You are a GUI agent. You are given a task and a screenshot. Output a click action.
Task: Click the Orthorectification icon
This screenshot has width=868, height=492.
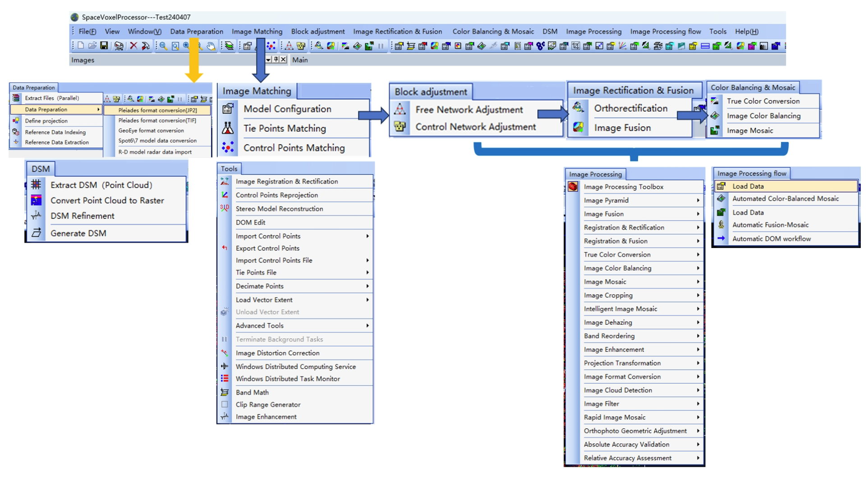pos(579,108)
